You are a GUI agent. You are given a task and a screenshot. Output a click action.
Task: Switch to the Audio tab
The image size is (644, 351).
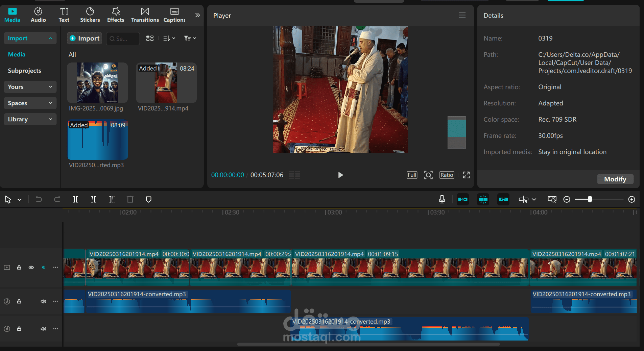tap(38, 15)
